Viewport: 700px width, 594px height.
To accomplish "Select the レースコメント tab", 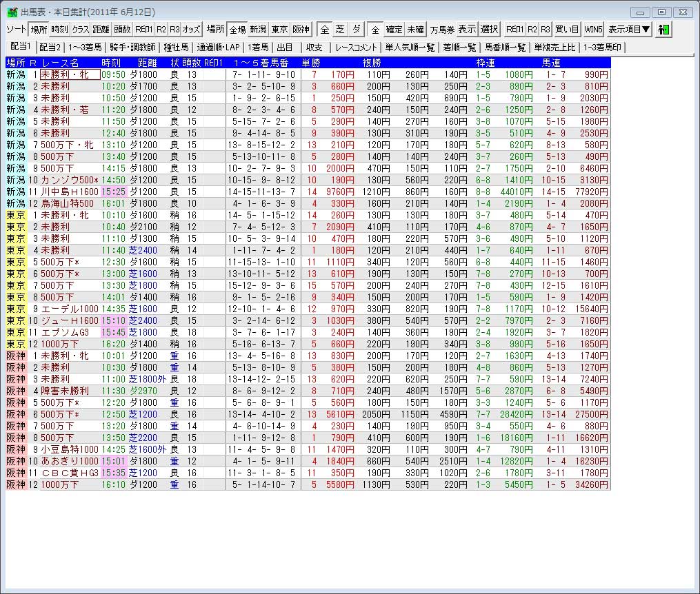I will coord(356,48).
